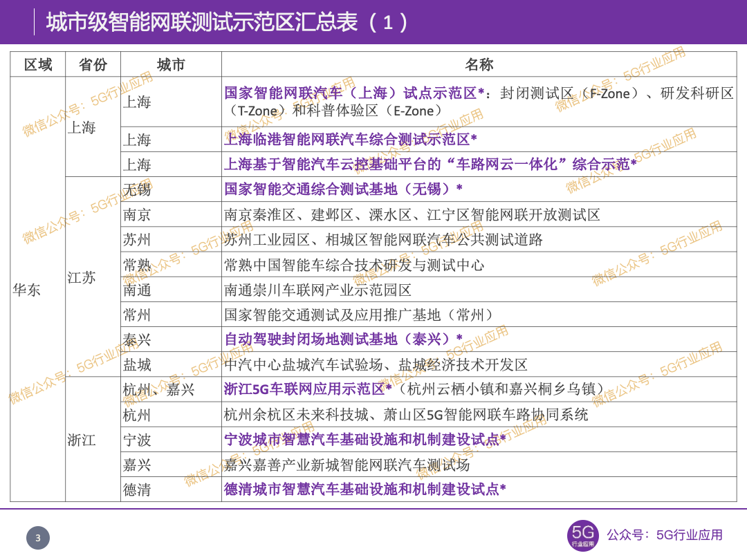This screenshot has width=747, height=560.
Task: Click 国家智能交通综合测试基地（无锡） entry
Action: 479,189
